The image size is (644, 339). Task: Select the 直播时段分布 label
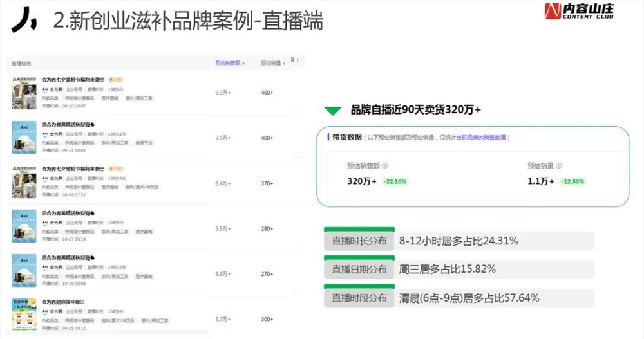click(x=359, y=298)
